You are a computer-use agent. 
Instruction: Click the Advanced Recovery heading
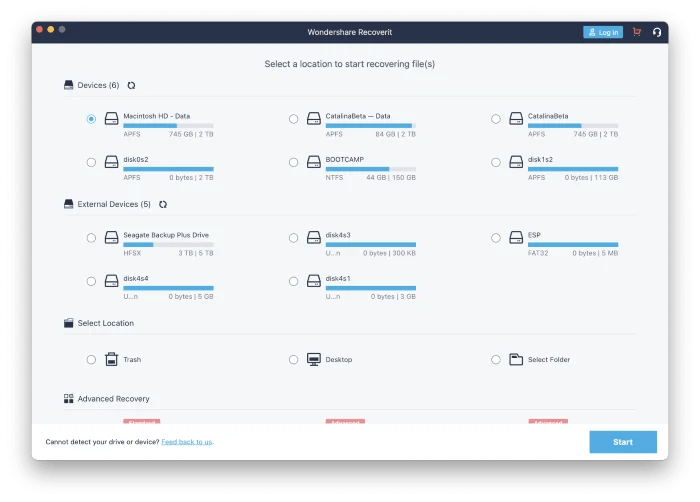click(x=113, y=398)
